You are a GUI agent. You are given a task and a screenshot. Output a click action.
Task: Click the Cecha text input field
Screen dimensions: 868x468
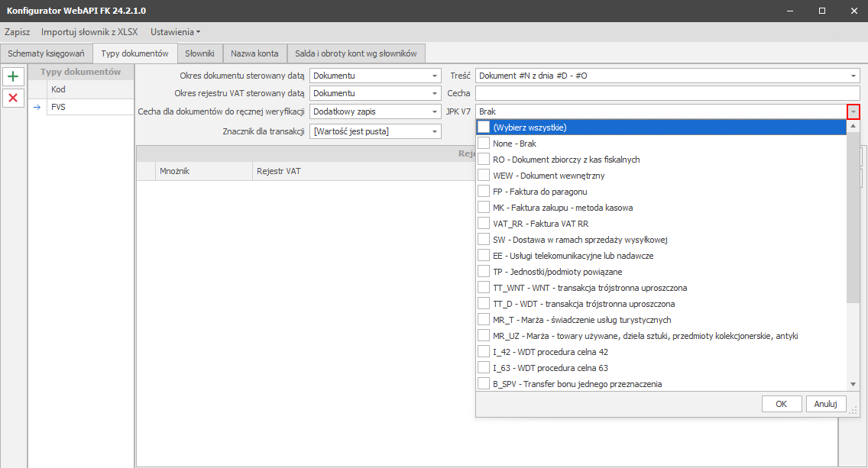click(x=666, y=93)
